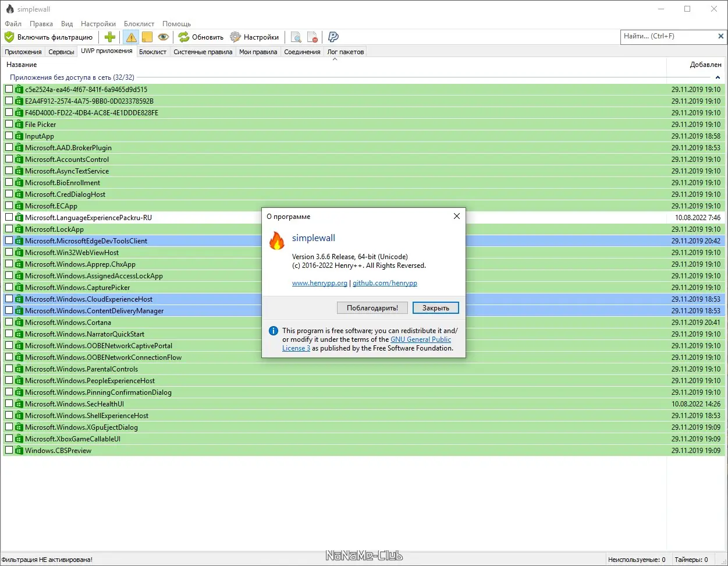Switch to the Блоклист tab
The height and width of the screenshot is (566, 728).
[152, 52]
